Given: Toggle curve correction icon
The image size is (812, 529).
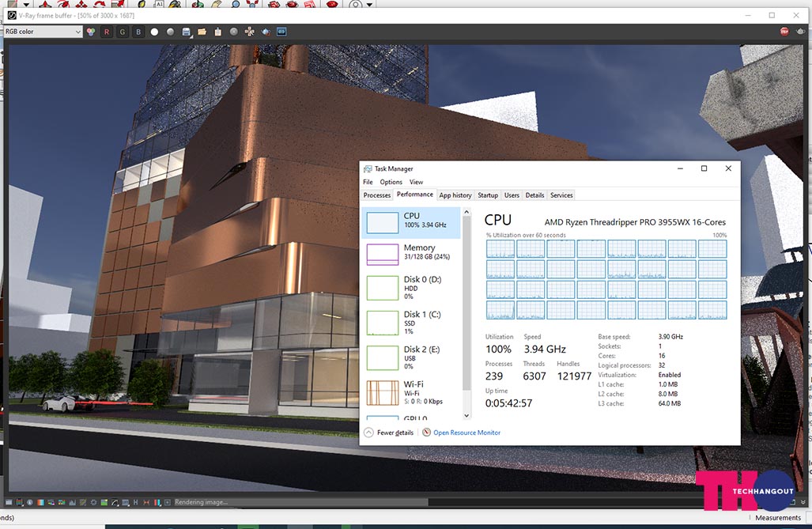Looking at the screenshot, I should point(83,503).
